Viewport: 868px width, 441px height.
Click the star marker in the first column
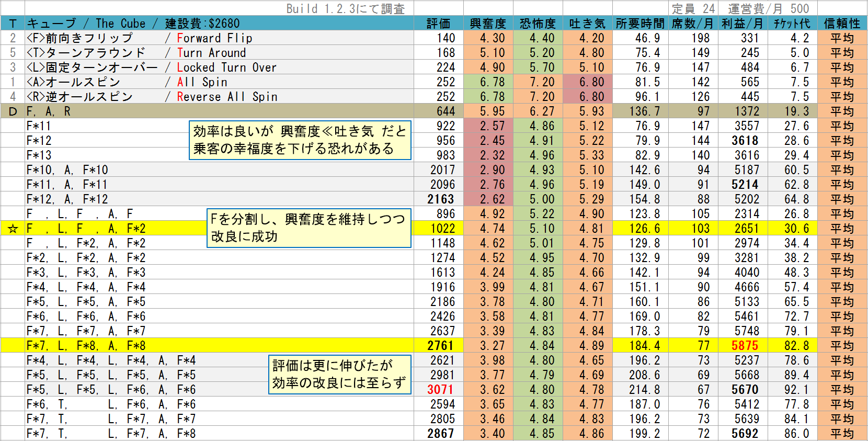(13, 229)
